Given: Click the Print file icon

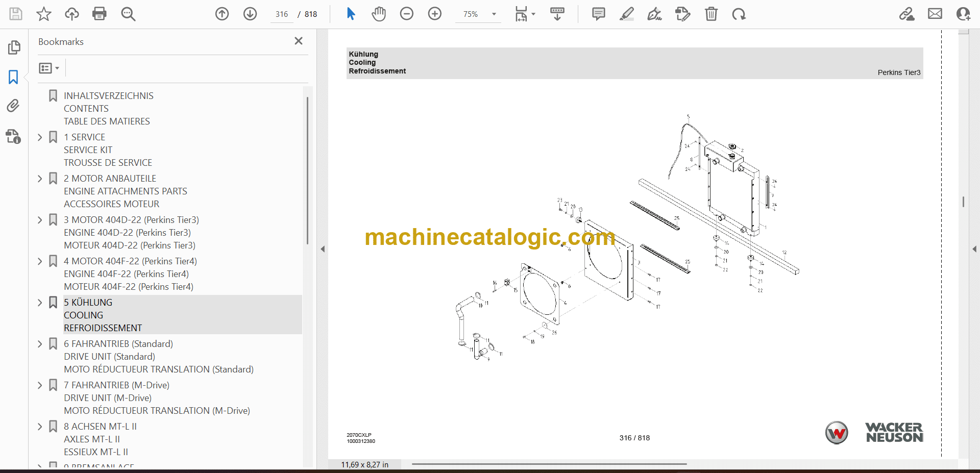Looking at the screenshot, I should (99, 14).
